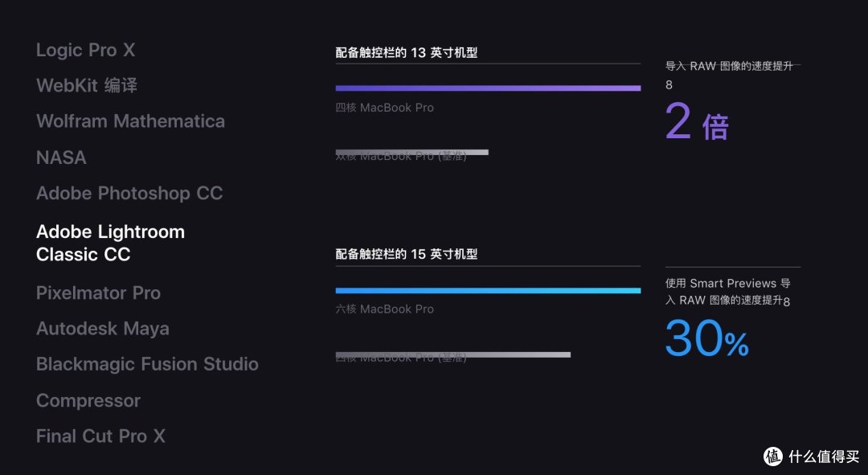This screenshot has height=475, width=868.
Task: Open the WebKit 编译 benchmark
Action: pyautogui.click(x=87, y=85)
